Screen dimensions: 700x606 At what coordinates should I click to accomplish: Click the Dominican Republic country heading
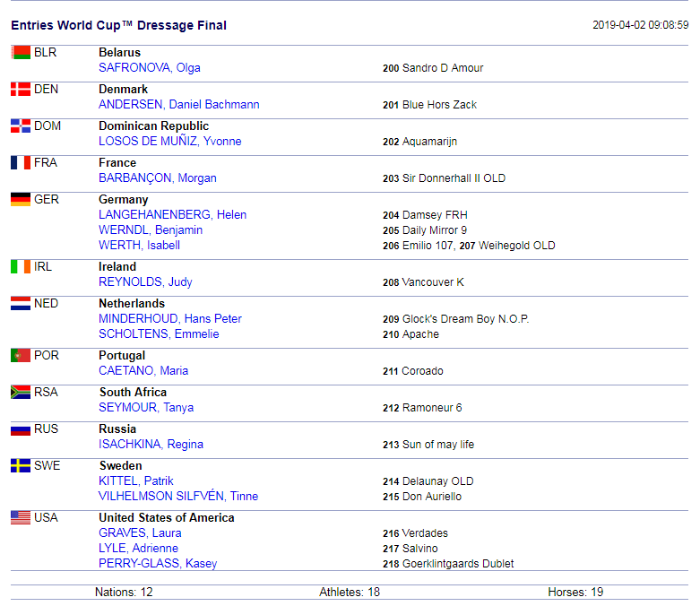coord(153,126)
